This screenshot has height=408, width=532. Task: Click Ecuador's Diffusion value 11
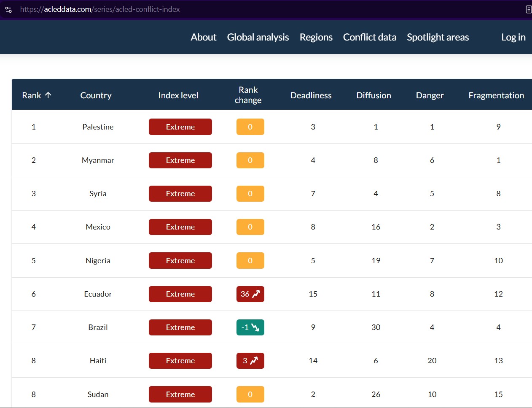click(x=376, y=294)
